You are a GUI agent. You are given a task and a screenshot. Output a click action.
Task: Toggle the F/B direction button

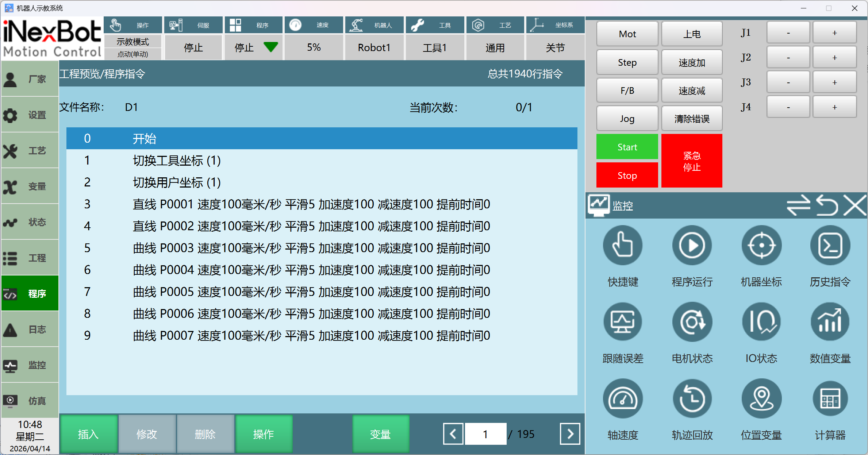click(x=627, y=90)
